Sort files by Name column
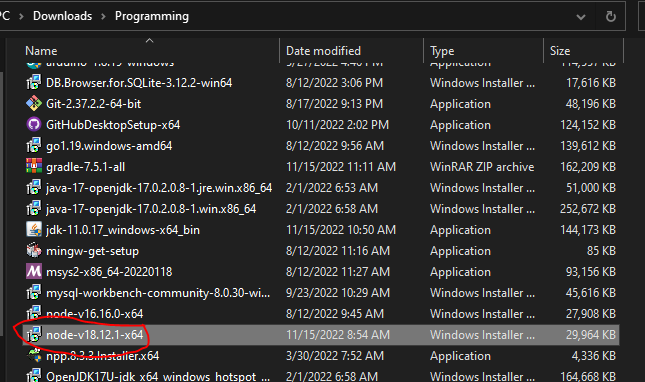The height and width of the screenshot is (382, 645). click(41, 51)
